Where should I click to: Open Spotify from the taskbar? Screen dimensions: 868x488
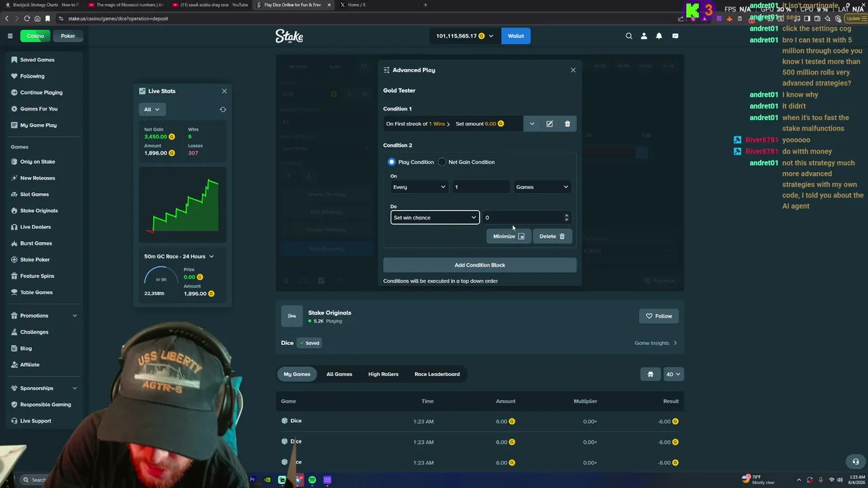(312, 480)
